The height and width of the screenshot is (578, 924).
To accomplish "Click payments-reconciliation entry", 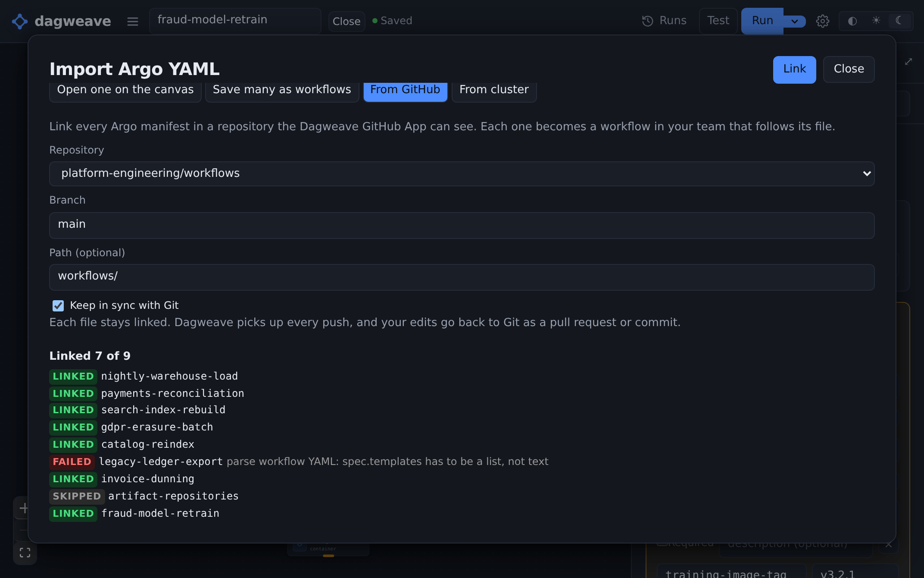I will coord(172,394).
